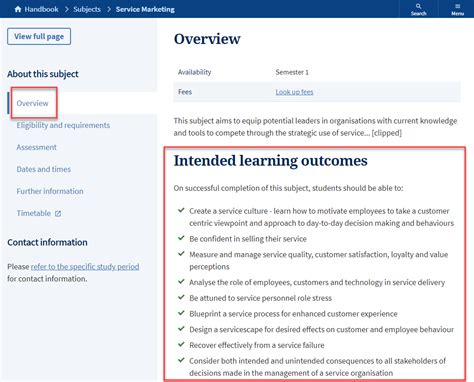Open the Timetable link
This screenshot has height=382, width=474.
point(34,213)
